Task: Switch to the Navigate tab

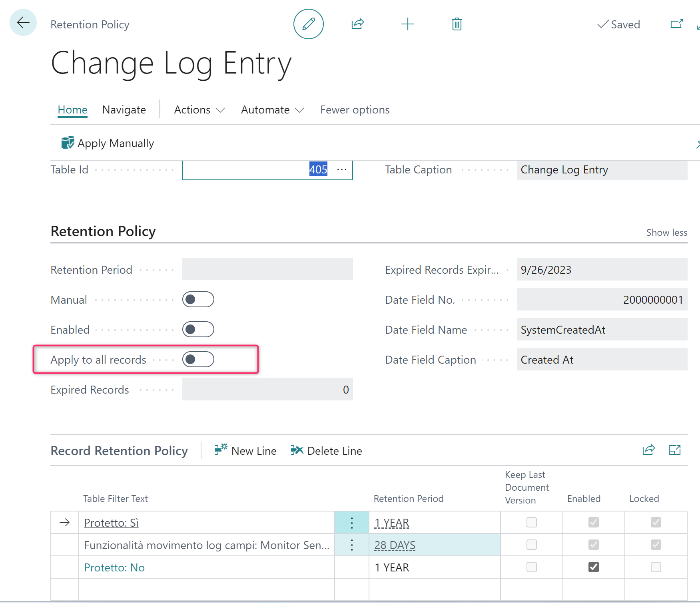Action: click(124, 110)
